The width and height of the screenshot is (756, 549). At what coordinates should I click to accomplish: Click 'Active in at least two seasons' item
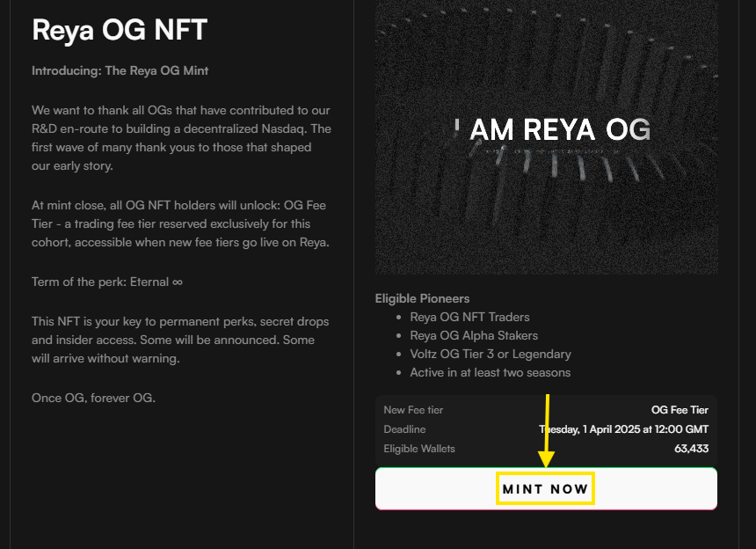[x=491, y=372]
